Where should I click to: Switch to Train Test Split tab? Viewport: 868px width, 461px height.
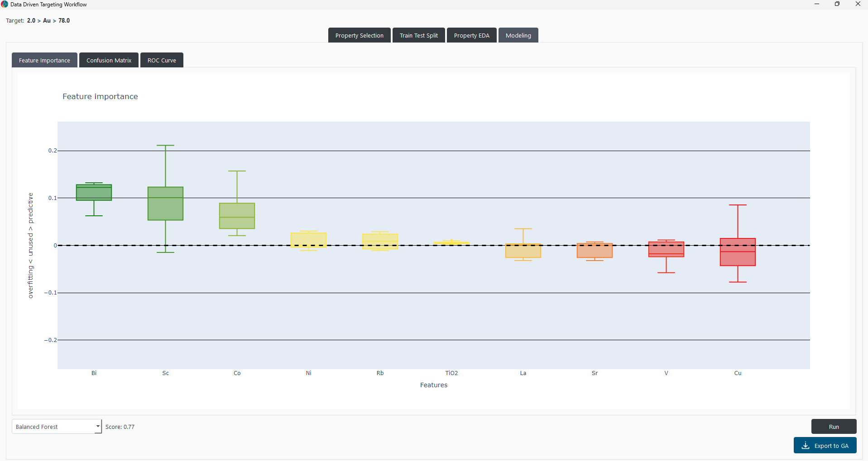tap(418, 35)
